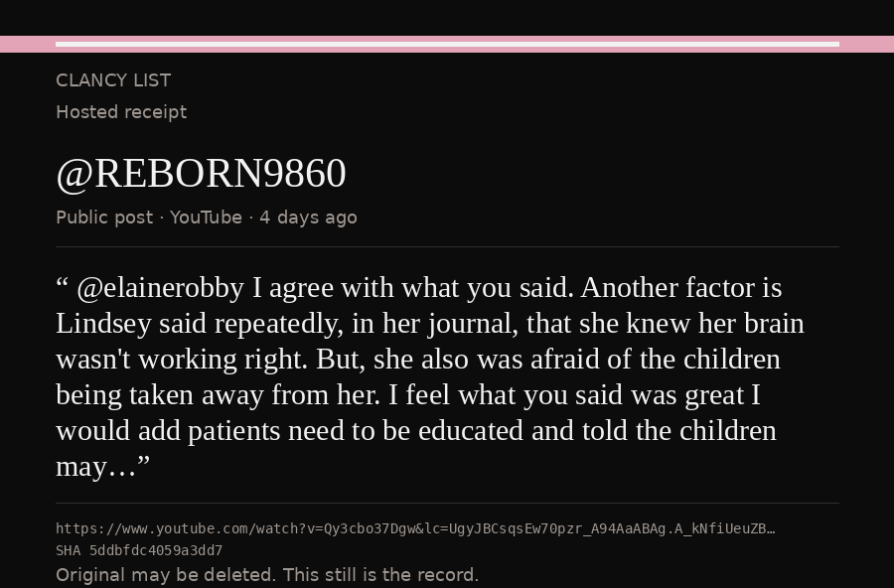Screen dimensions: 894x588
Task: Click the word Lindsey in the quote
Action: tap(103, 324)
